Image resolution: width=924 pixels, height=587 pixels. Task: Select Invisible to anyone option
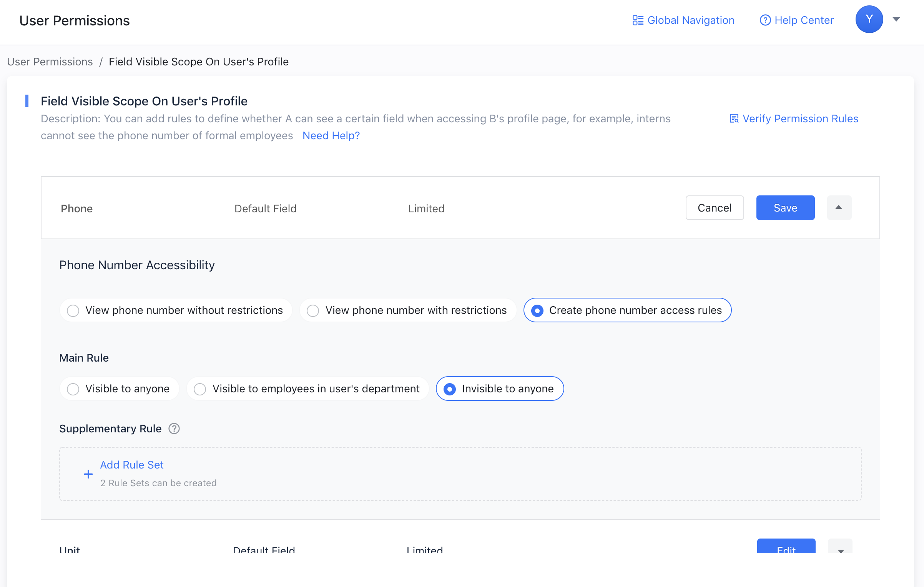(450, 389)
